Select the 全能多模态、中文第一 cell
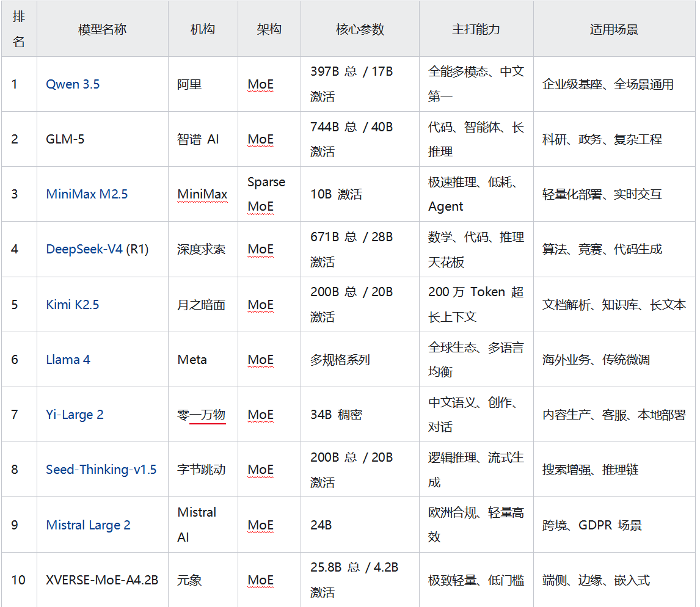The width and height of the screenshot is (700, 607). [x=476, y=84]
